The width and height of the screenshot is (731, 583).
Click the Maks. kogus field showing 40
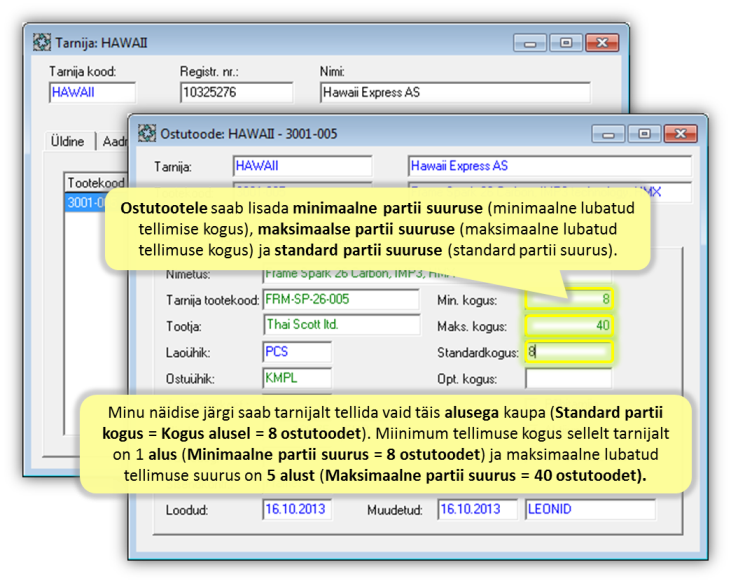(x=569, y=325)
